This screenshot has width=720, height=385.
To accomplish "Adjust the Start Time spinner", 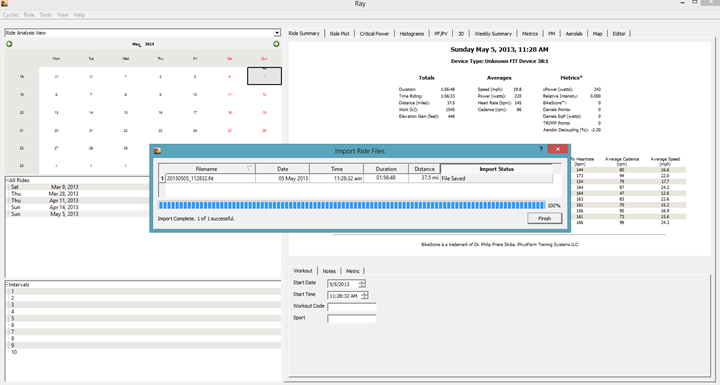I will (365, 296).
